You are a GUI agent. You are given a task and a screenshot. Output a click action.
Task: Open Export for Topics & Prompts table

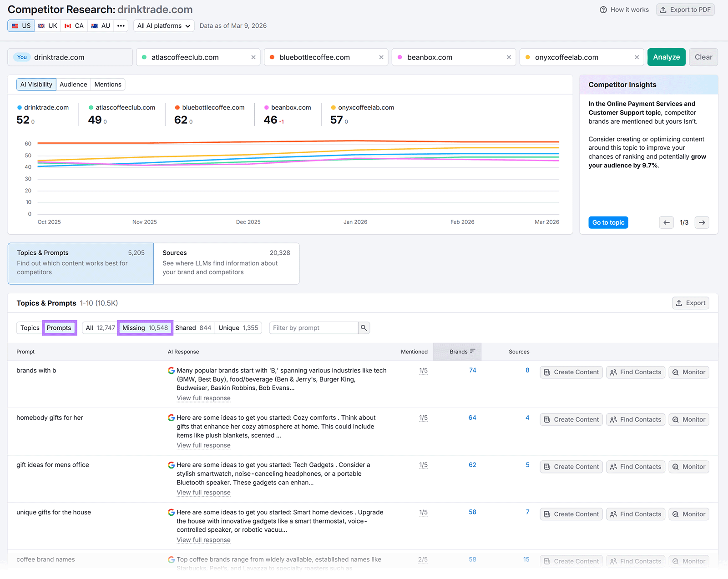tap(690, 302)
